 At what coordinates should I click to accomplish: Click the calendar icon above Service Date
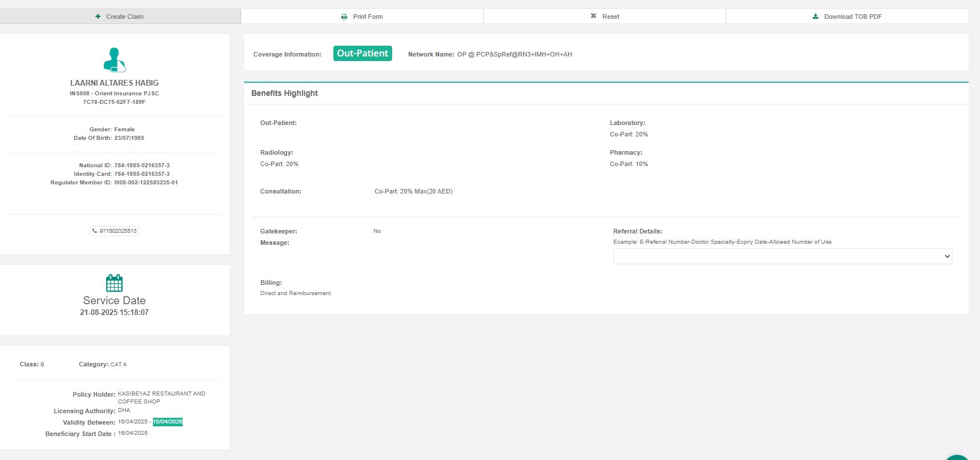(114, 283)
